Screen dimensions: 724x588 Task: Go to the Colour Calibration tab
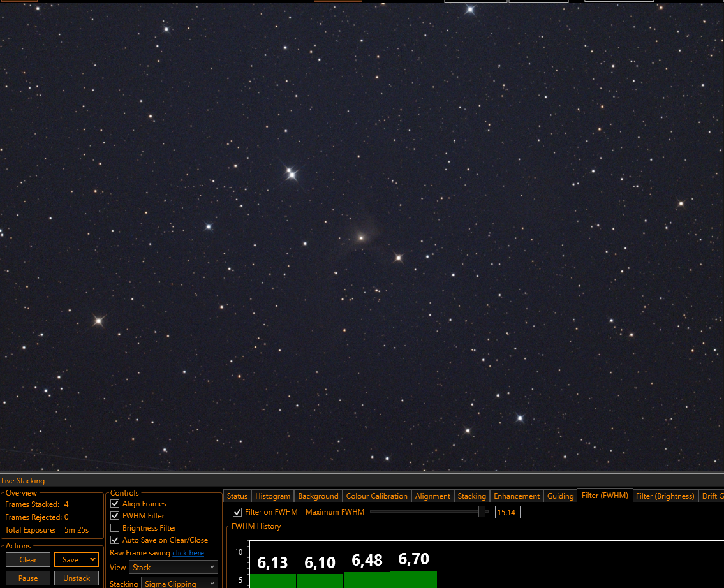pyautogui.click(x=377, y=496)
